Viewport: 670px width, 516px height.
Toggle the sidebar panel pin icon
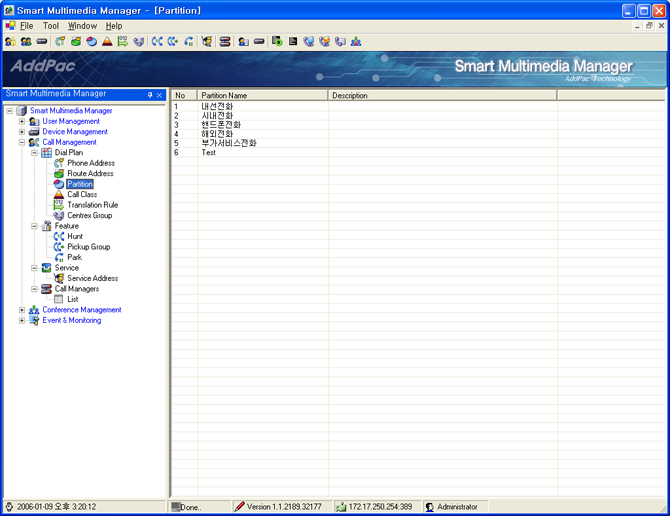coord(150,95)
